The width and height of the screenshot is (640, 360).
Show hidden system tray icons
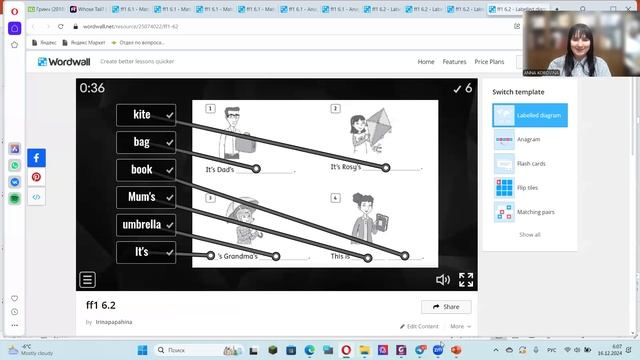click(x=496, y=350)
